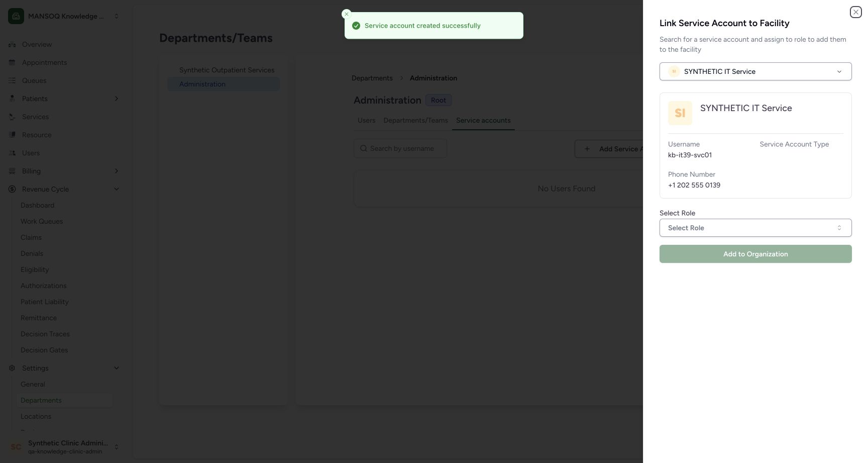
Task: Expand the Patients submenu chevron
Action: 117,99
